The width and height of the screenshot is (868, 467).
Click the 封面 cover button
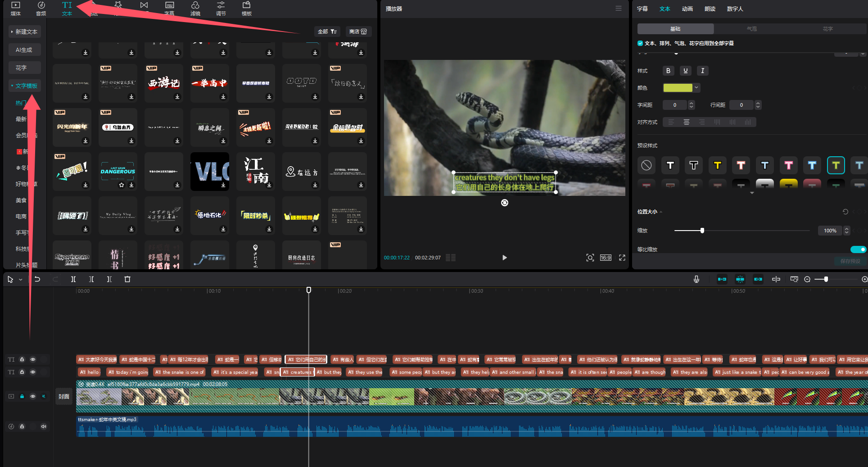[x=64, y=396]
